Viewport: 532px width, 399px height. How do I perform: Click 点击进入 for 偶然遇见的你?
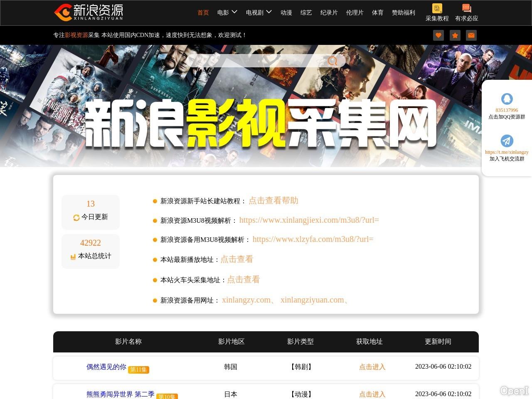pos(372,367)
